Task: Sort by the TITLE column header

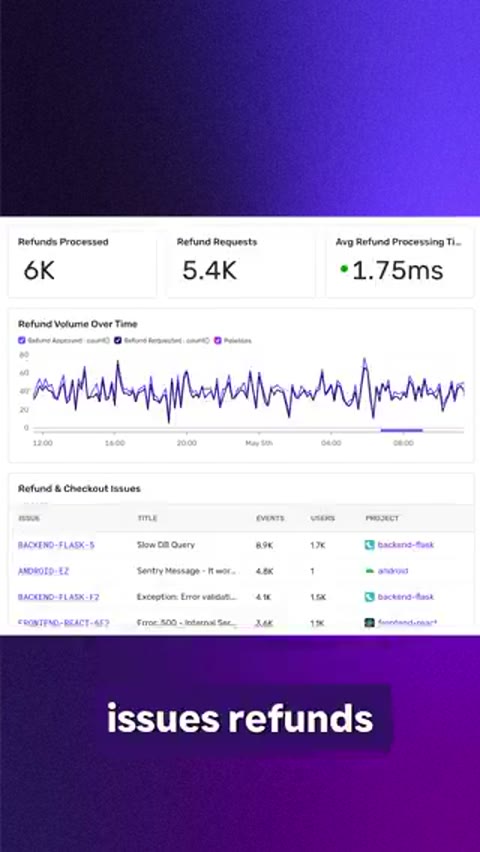Action: coord(147,518)
